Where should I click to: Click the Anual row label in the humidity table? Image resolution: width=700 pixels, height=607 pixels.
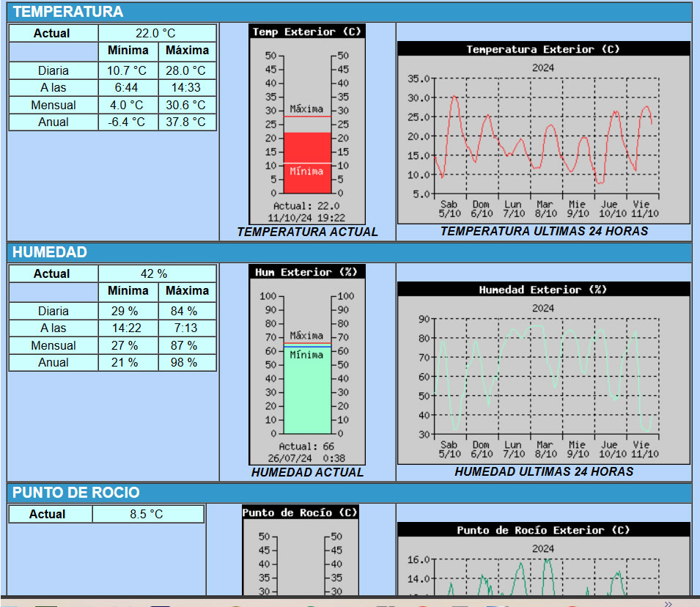click(x=53, y=362)
